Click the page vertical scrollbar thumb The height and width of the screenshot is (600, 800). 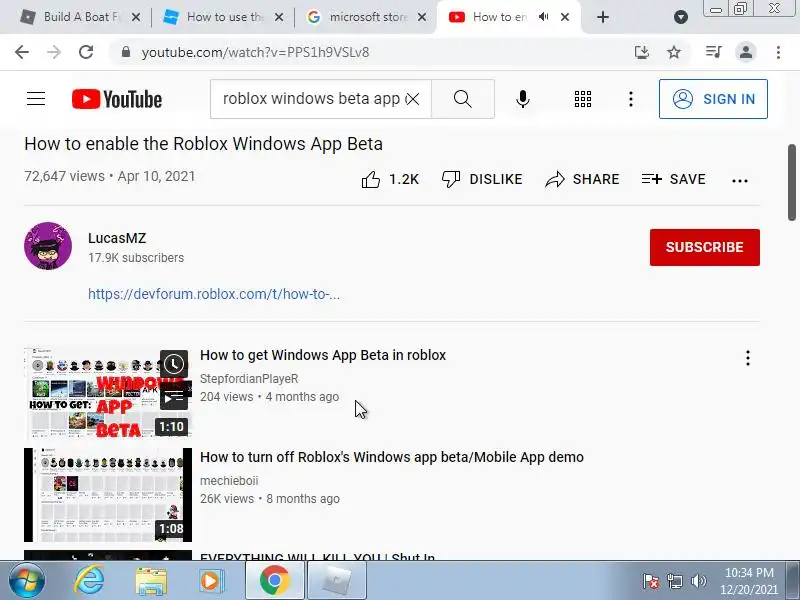click(x=792, y=182)
